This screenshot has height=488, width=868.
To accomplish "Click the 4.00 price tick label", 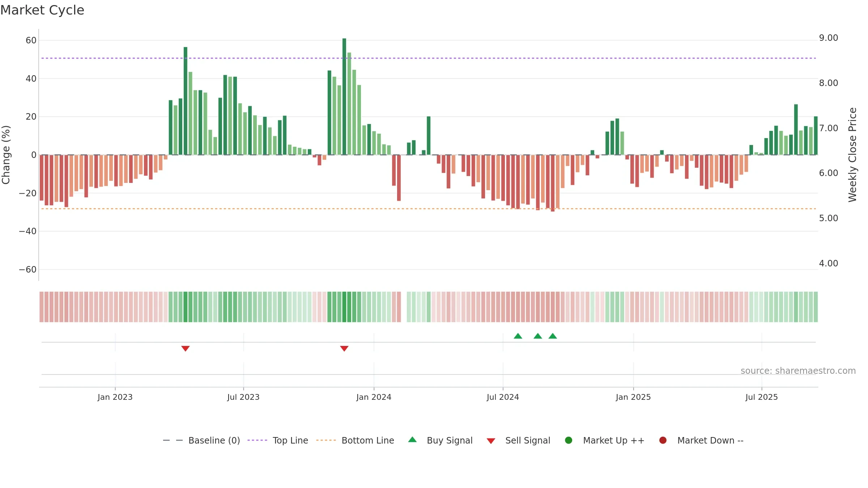I will click(x=829, y=263).
